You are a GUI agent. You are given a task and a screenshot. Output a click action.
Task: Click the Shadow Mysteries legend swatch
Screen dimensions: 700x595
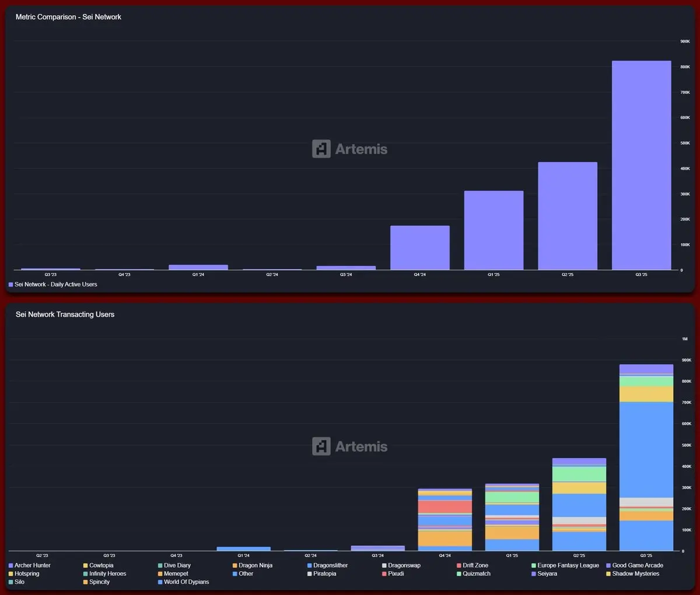coord(608,574)
